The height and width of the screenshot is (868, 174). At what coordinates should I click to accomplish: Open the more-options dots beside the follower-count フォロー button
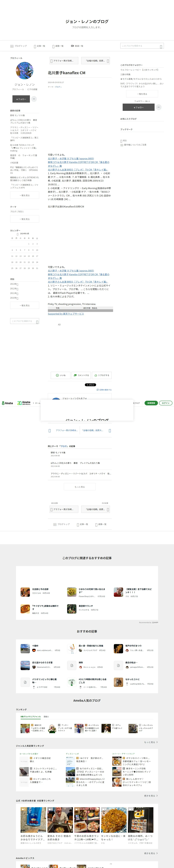pos(158,107)
